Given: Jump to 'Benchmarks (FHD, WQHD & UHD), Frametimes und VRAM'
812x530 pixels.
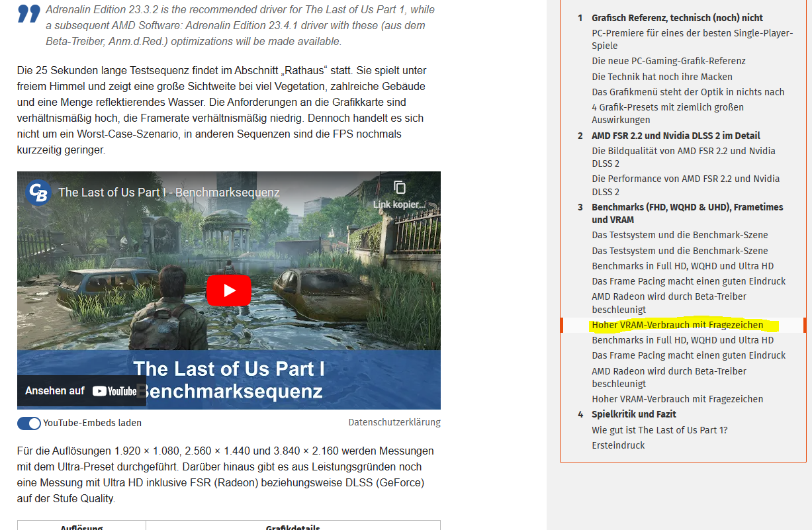Looking at the screenshot, I should (687, 213).
